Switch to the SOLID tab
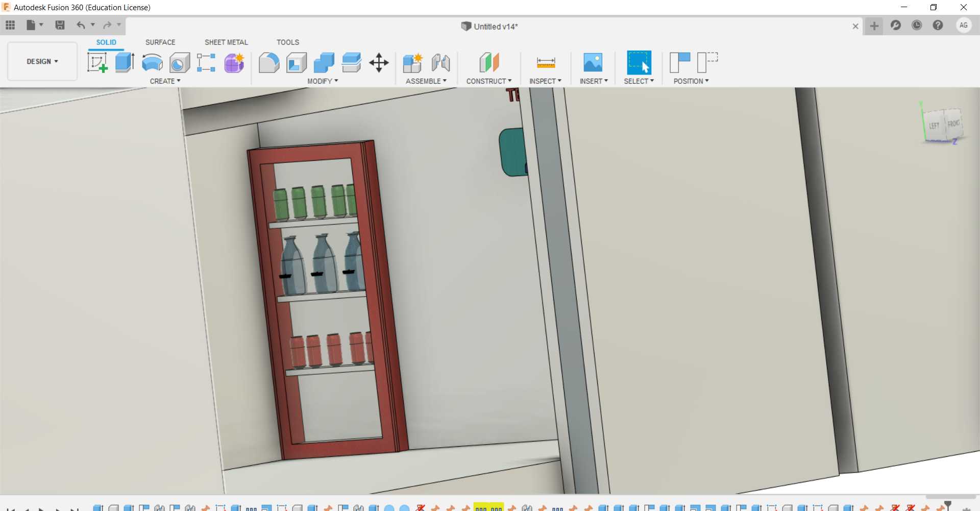This screenshot has height=511, width=980. (x=106, y=42)
